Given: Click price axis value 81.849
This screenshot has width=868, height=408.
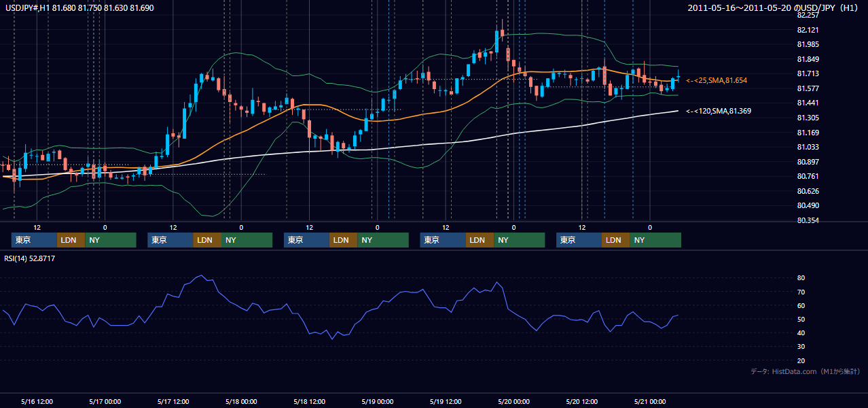Looking at the screenshot, I should coord(808,59).
